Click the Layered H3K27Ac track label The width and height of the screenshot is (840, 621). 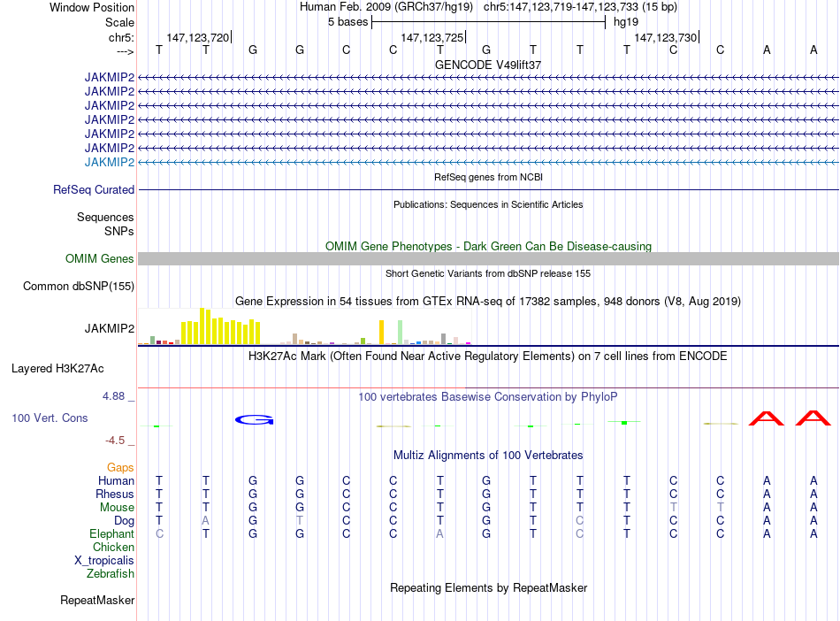click(57, 369)
